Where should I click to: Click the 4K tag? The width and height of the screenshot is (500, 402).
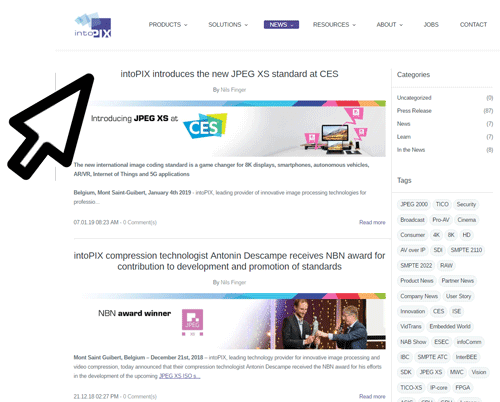[x=436, y=235]
